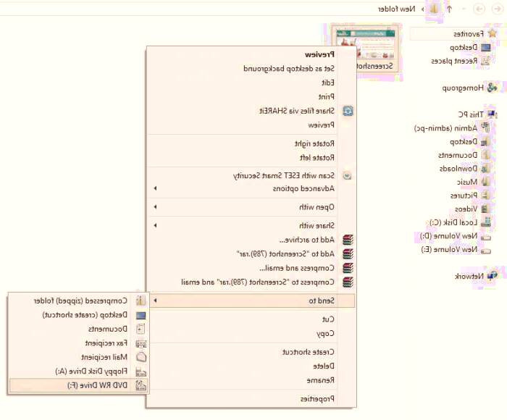507x420 pixels.
Task: Click the Floppy Disk Drive (A:) icon
Action: (x=141, y=371)
